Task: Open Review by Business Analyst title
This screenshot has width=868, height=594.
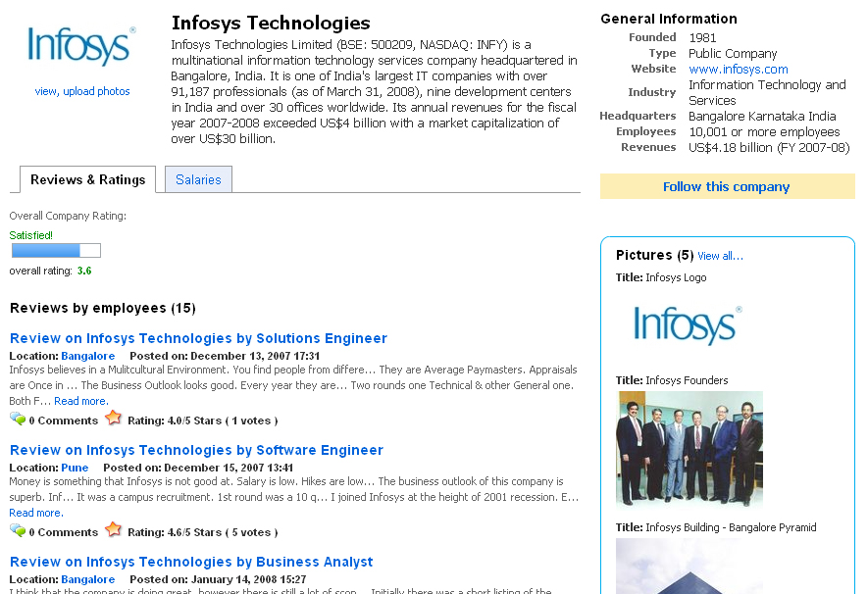Action: click(191, 562)
